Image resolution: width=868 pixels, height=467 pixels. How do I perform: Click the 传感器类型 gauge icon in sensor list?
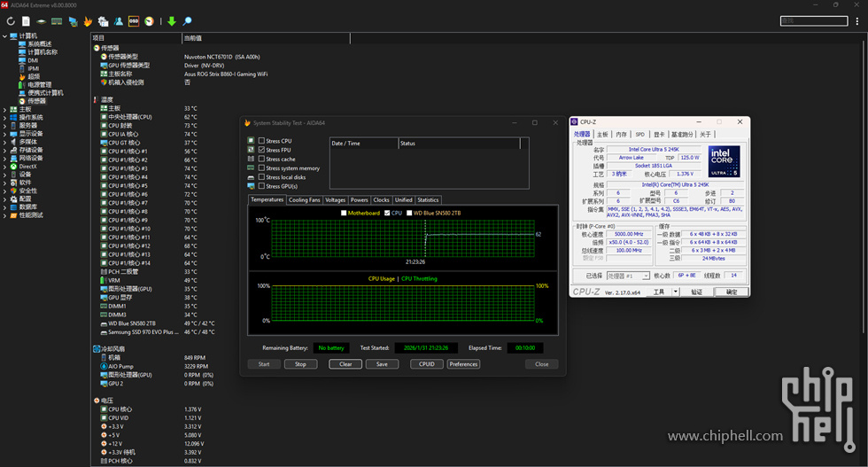pyautogui.click(x=104, y=57)
